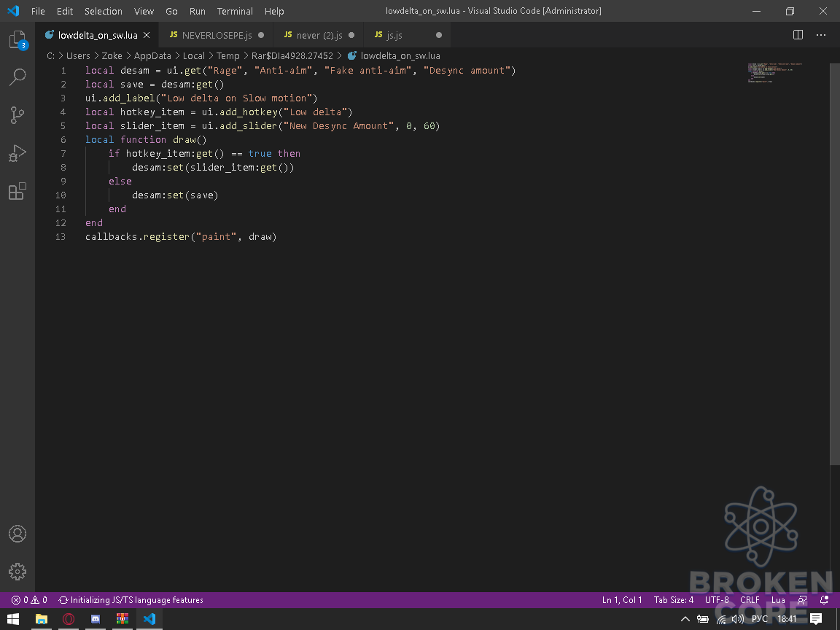Go to line via Ln 1, Col 1

pyautogui.click(x=622, y=600)
